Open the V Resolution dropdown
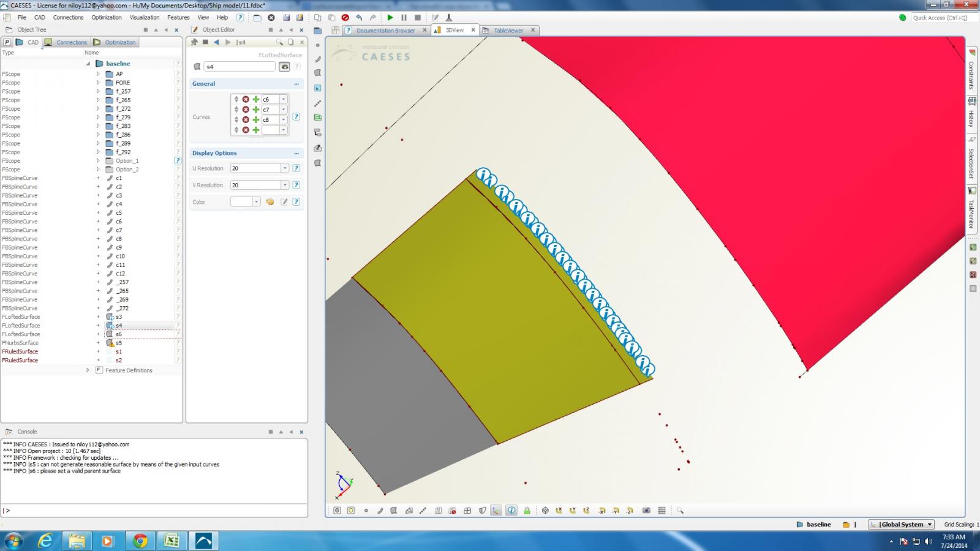Image resolution: width=980 pixels, height=551 pixels. coord(285,185)
